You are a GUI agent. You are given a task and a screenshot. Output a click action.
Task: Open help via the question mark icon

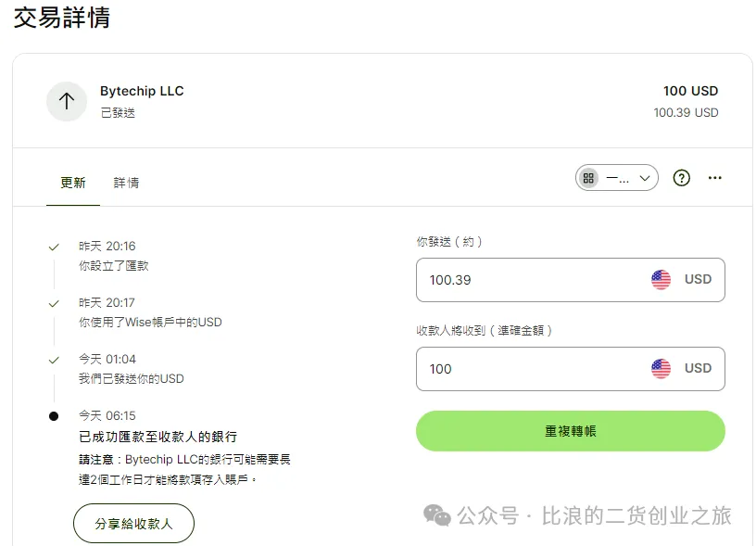[682, 178]
